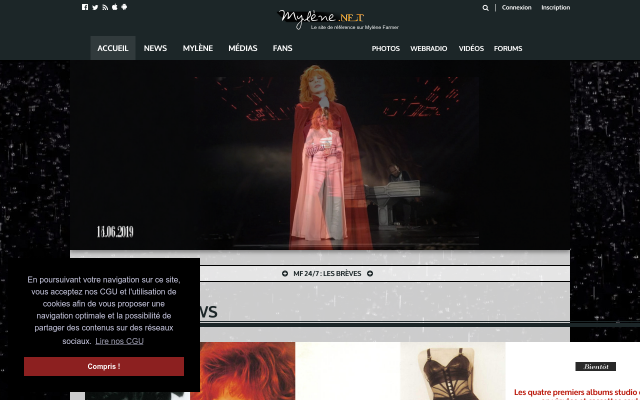This screenshot has height=400, width=640.
Task: Click the Compris ! cookie button
Action: 104,367
